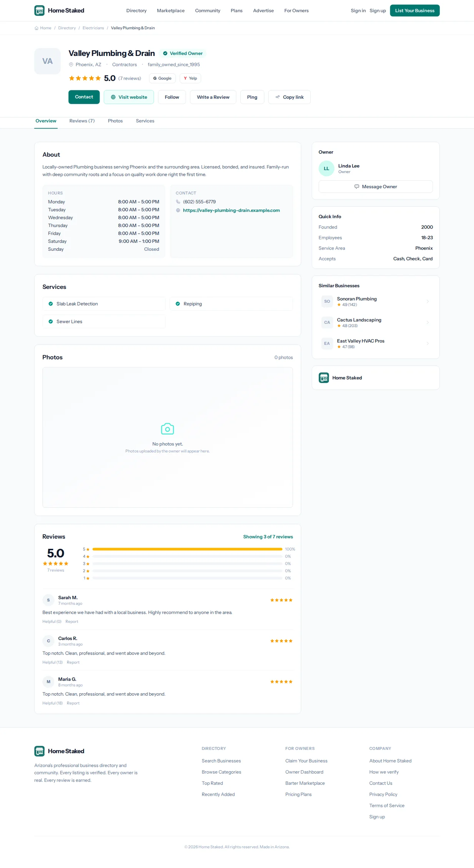Open Privacy Policy in footer
474x868 pixels.
383,794
